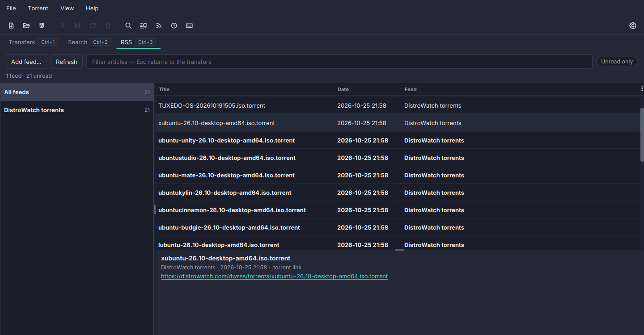
Task: Click the RSS feed toolbar icon
Action: point(159,25)
